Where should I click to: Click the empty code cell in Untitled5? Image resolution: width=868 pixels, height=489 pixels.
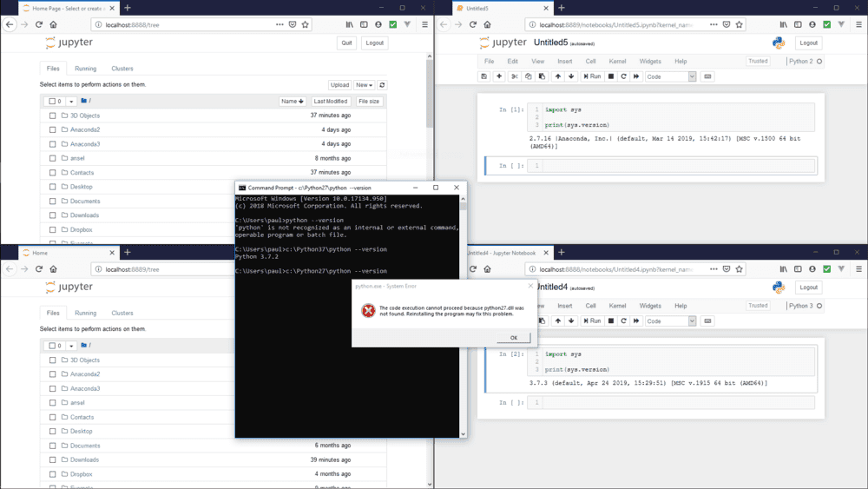677,166
